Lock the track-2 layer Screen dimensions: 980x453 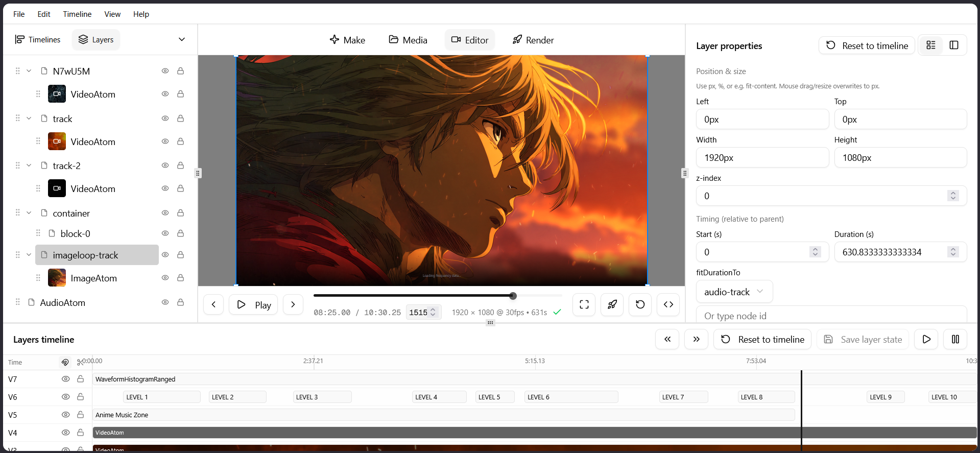pos(180,165)
